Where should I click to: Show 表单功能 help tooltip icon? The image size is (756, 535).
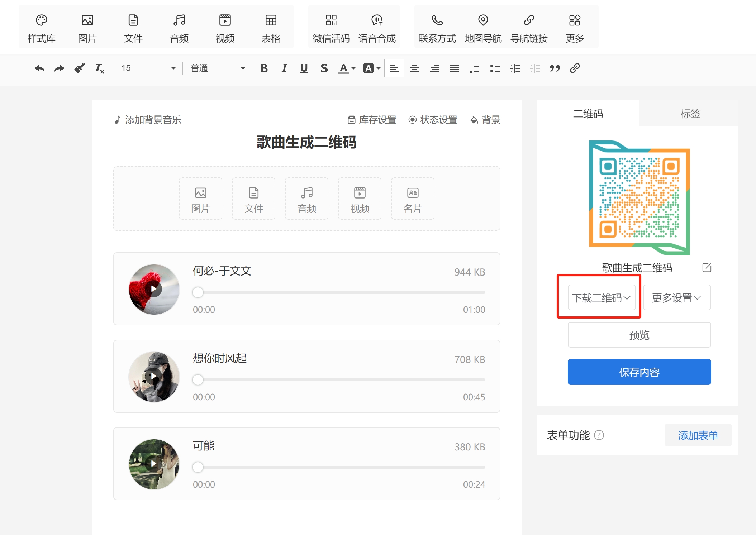pos(599,435)
